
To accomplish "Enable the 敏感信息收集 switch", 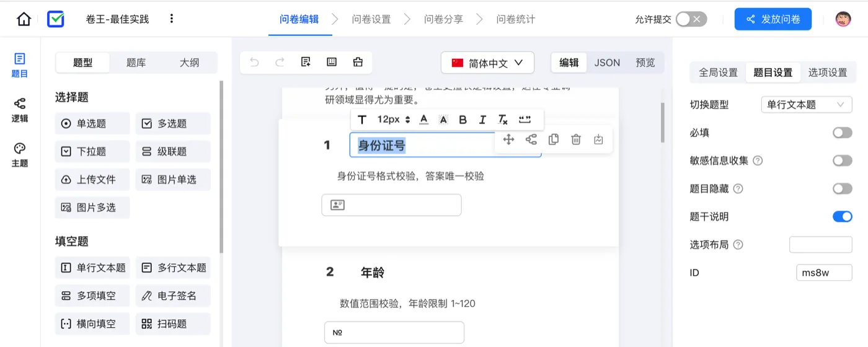I will coord(842,160).
